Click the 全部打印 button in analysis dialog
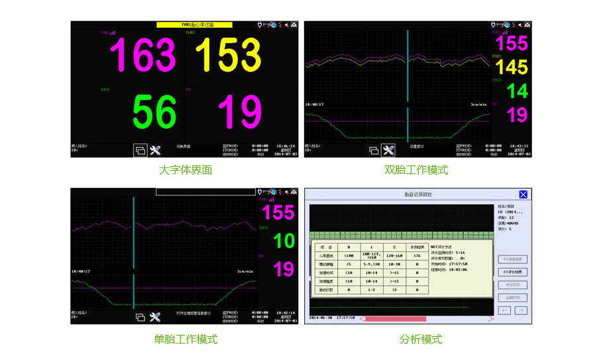Viewport: 613px width, 364px height. pyautogui.click(x=513, y=298)
